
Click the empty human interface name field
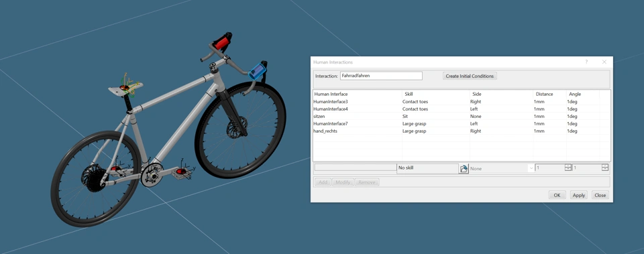356,168
